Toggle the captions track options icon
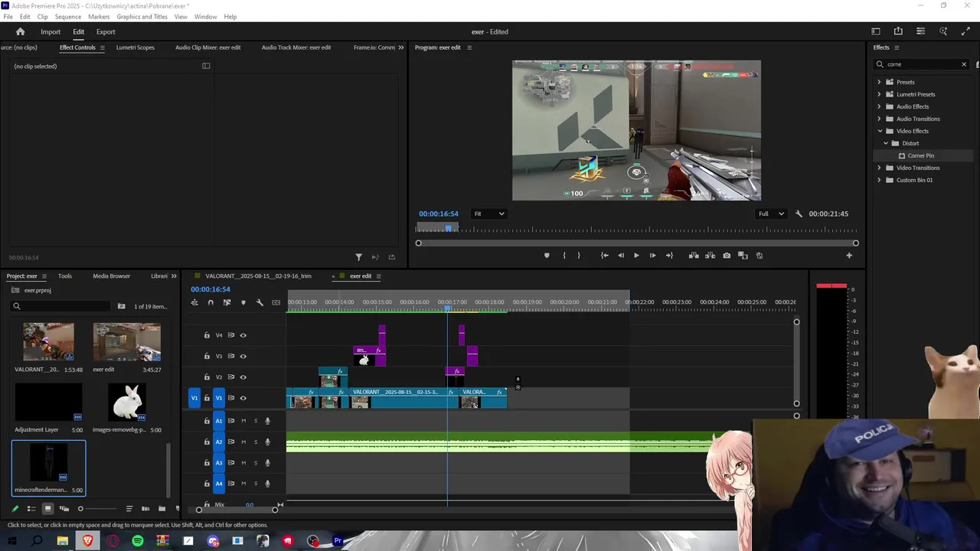This screenshot has width=980, height=551. tap(276, 302)
